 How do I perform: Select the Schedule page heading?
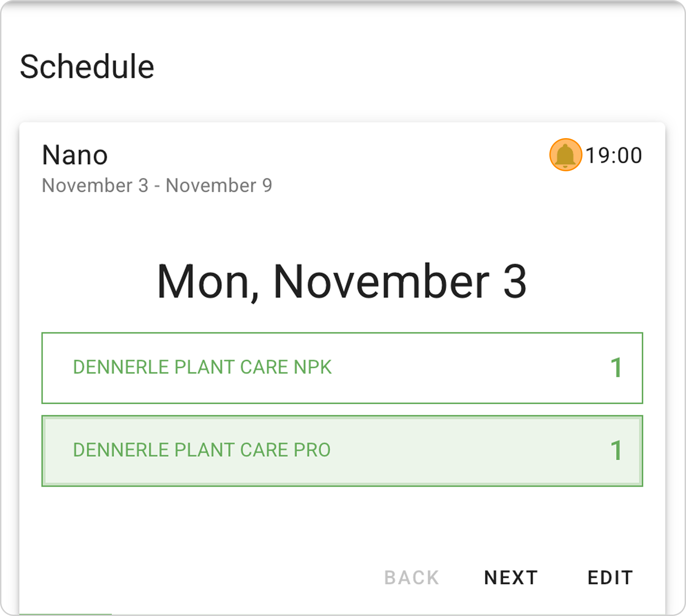[x=87, y=67]
